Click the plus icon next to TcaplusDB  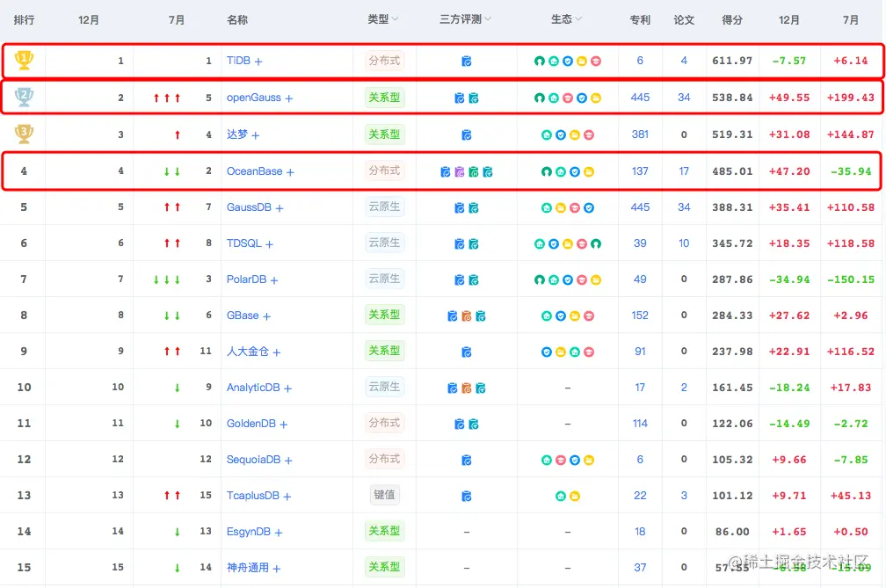point(287,497)
